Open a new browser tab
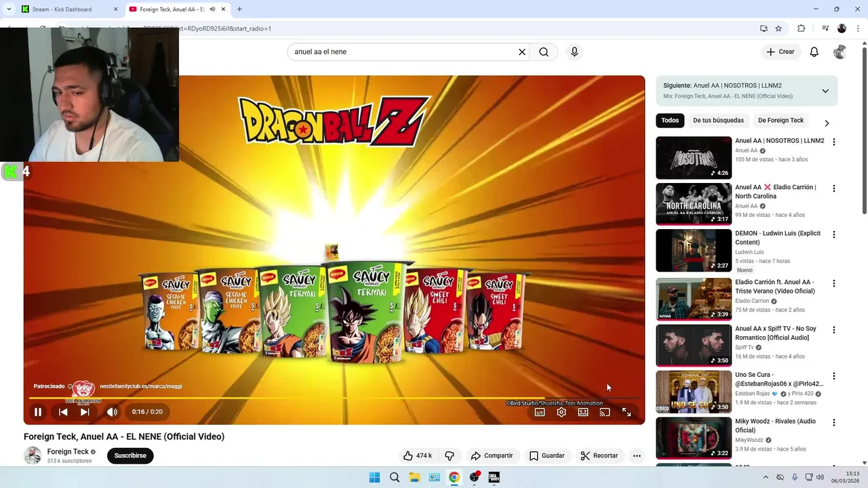 click(239, 9)
